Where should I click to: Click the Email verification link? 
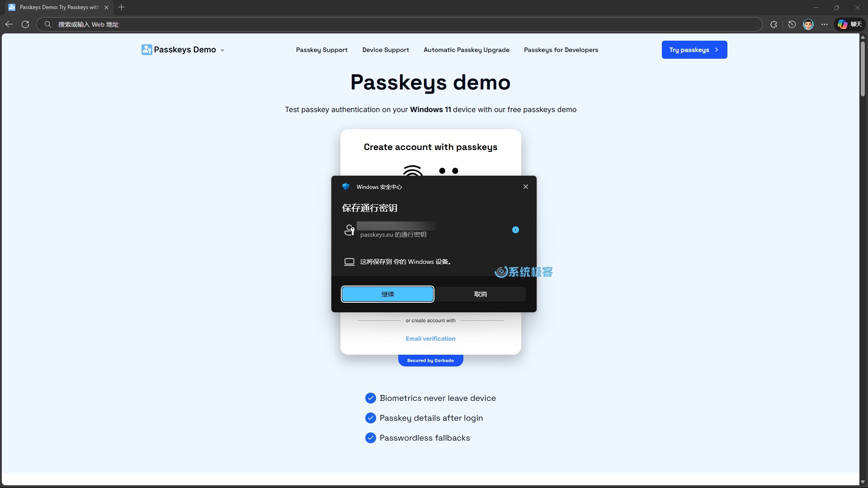tap(430, 338)
